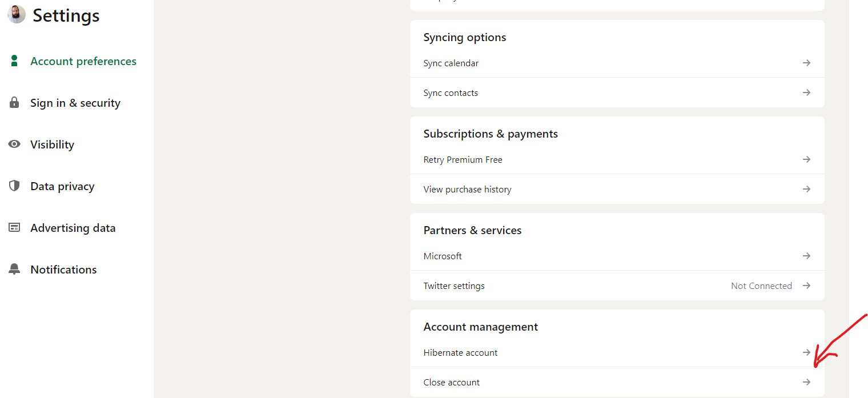The height and width of the screenshot is (398, 868).
Task: Click the bell icon beside Notifications
Action: 14,269
